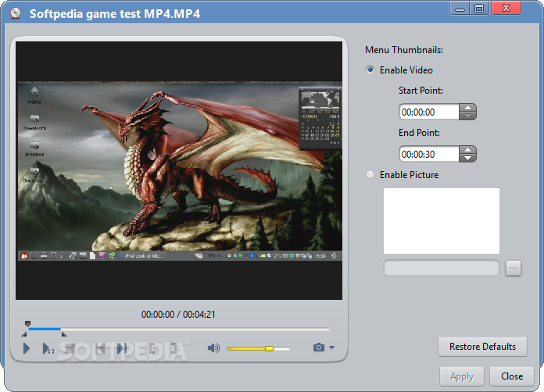Play the video preview
Image resolution: width=544 pixels, height=392 pixels.
click(27, 348)
